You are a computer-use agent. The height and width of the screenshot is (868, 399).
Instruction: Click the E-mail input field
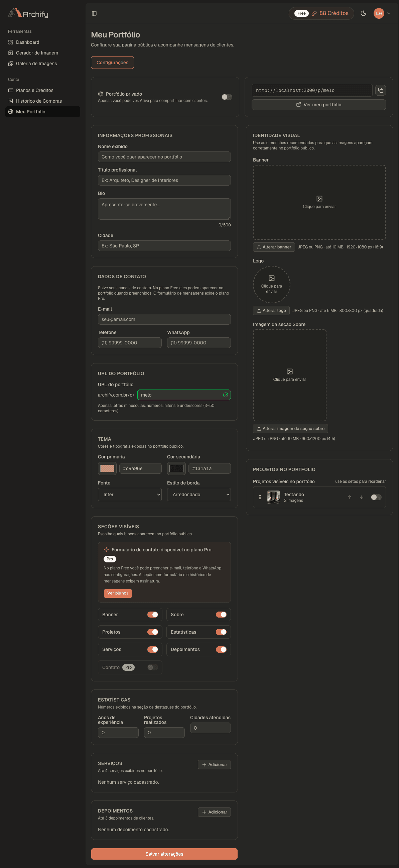pyautogui.click(x=164, y=319)
